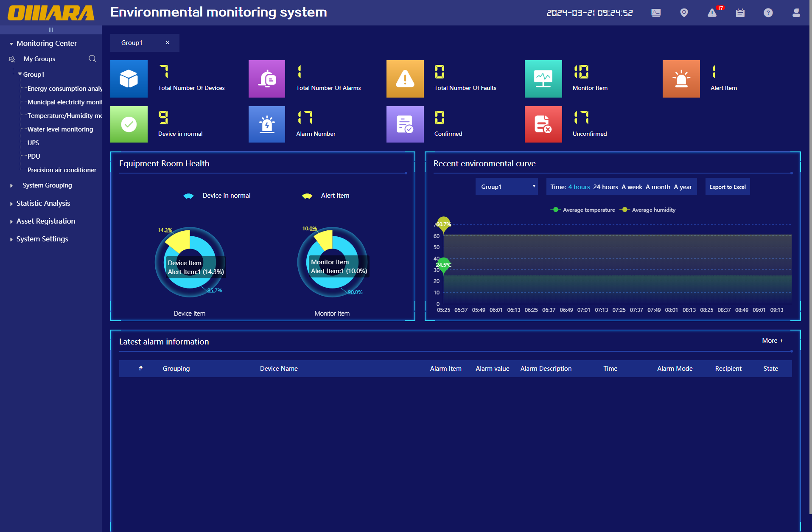Expand the Statistic Analysis menu

click(x=43, y=203)
